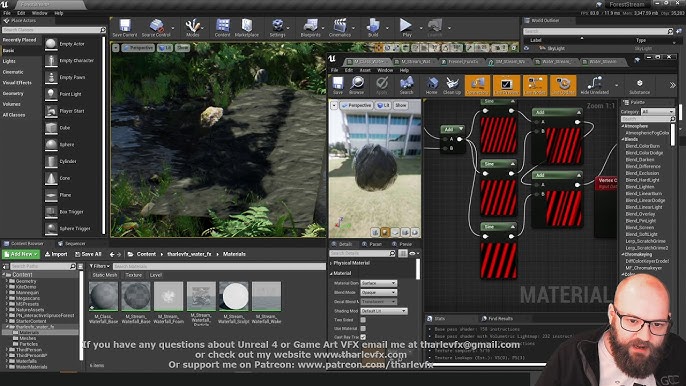
Task: Click Static Mesh filter button
Action: point(105,275)
